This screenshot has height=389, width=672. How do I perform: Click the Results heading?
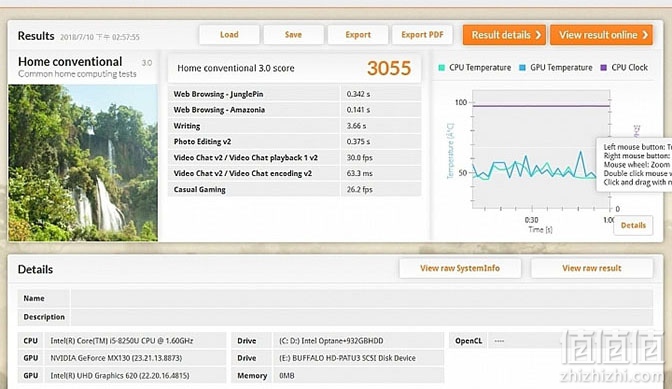pyautogui.click(x=36, y=36)
